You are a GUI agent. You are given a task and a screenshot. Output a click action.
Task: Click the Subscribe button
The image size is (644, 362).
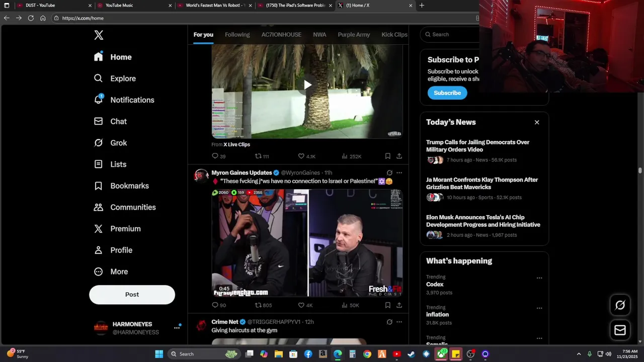[447, 93]
